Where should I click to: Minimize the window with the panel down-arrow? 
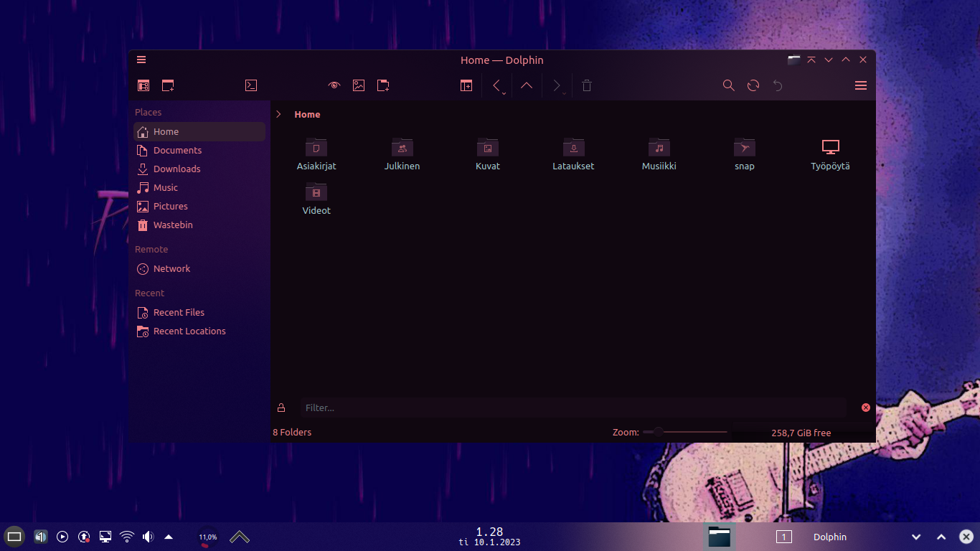coord(916,537)
